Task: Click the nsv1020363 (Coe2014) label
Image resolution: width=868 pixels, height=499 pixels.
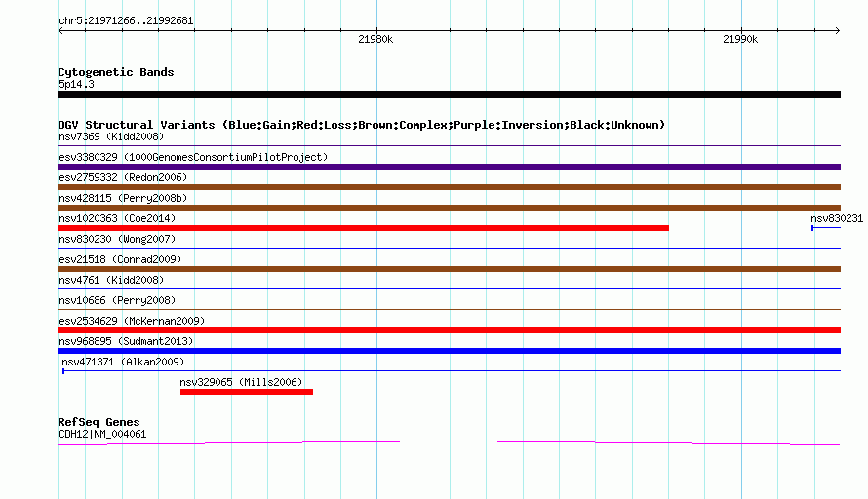Action: click(x=117, y=218)
